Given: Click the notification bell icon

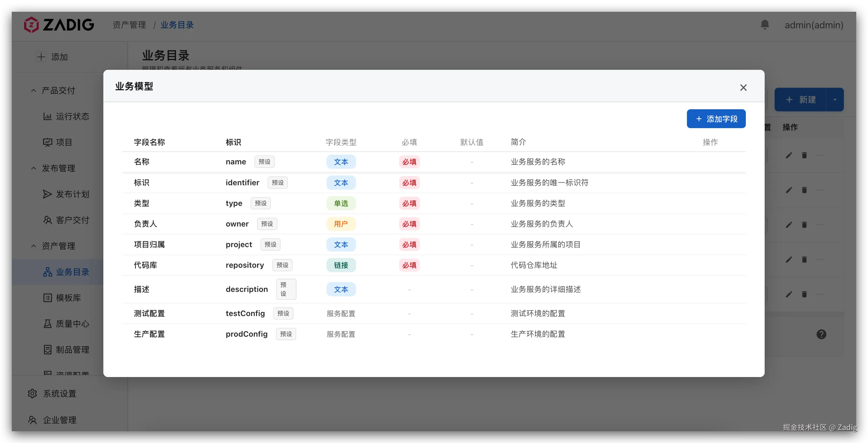Looking at the screenshot, I should tap(765, 25).
